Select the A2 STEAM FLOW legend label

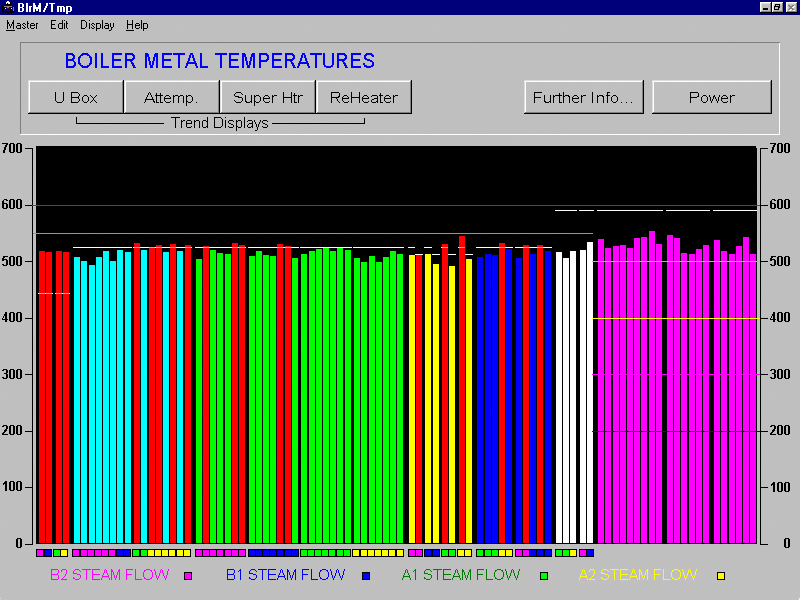pyautogui.click(x=638, y=575)
